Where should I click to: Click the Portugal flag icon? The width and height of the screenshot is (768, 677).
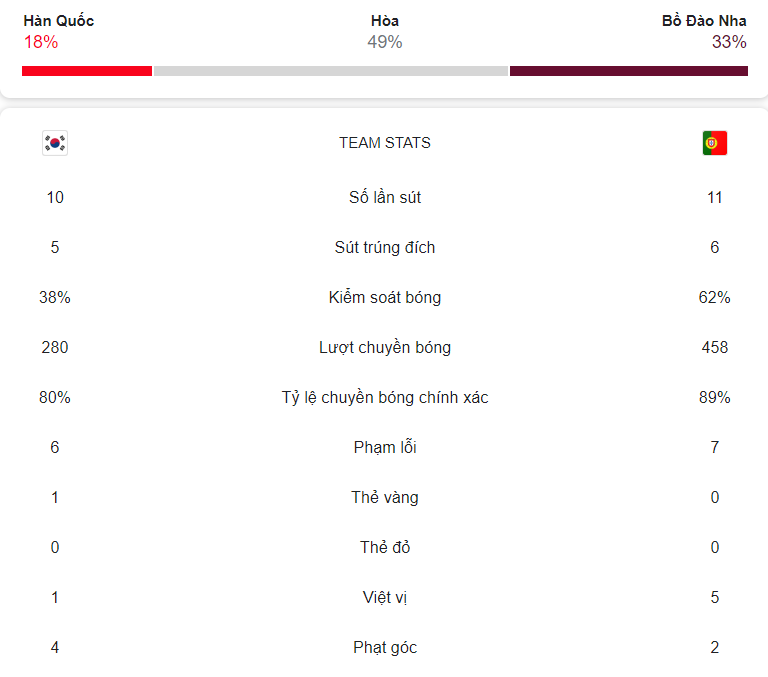pos(715,143)
